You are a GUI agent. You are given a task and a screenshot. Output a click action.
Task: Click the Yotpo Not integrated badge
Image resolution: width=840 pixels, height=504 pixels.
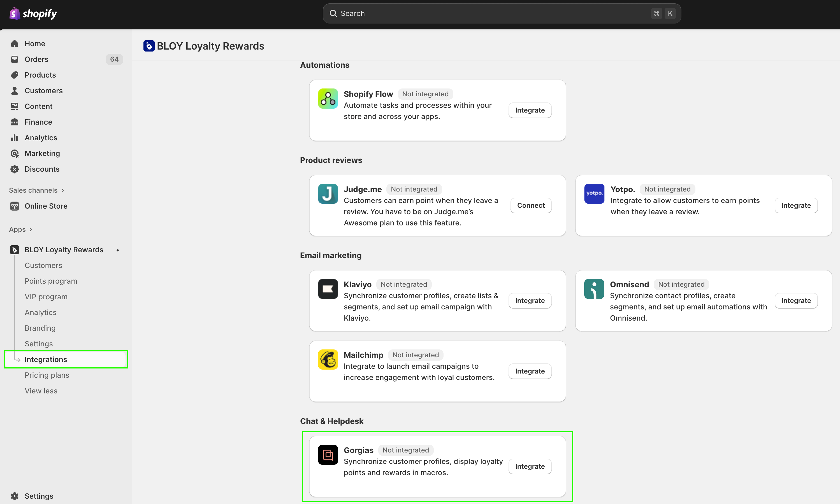[667, 189]
